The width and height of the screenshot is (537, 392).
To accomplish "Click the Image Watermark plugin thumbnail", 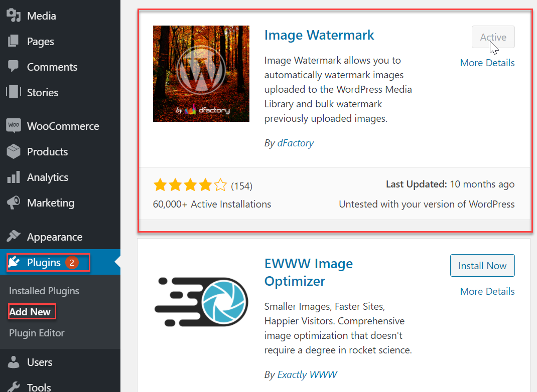I will click(x=201, y=74).
